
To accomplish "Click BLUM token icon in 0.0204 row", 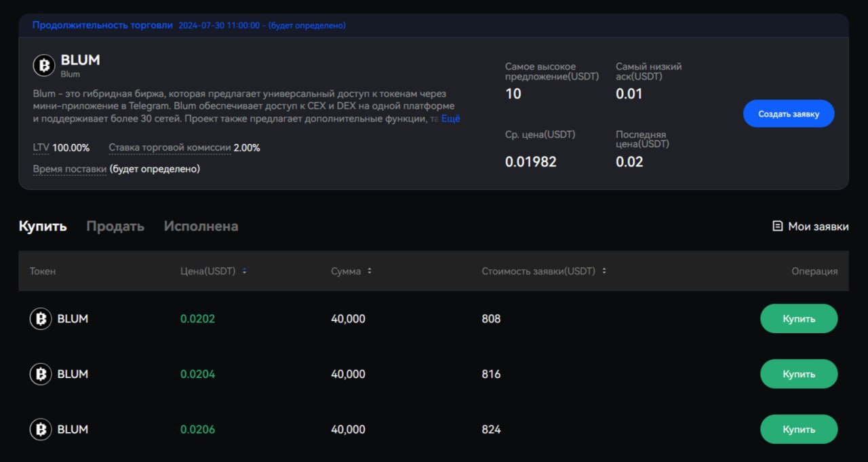I will click(x=41, y=374).
